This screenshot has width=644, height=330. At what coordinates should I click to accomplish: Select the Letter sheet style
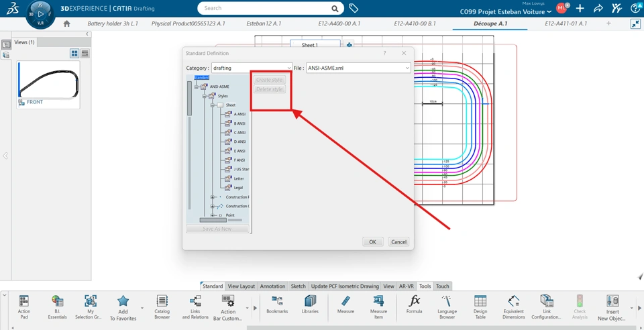[x=239, y=178]
